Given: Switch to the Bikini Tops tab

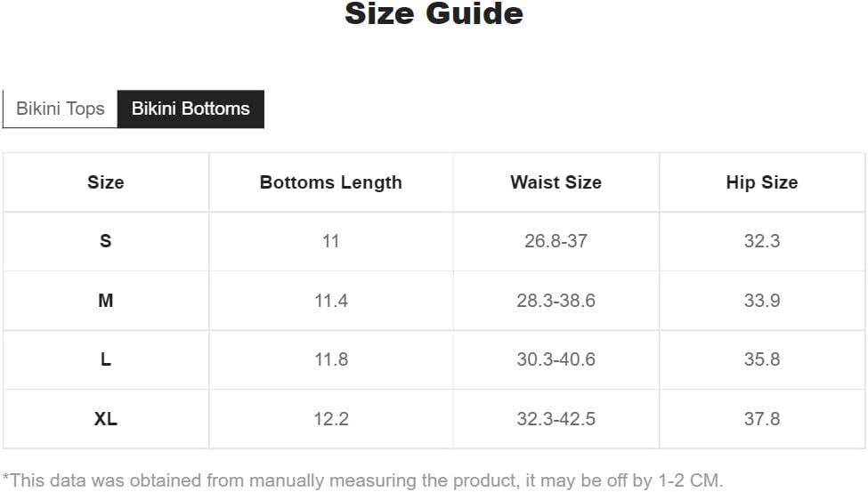Looking at the screenshot, I should click(61, 109).
